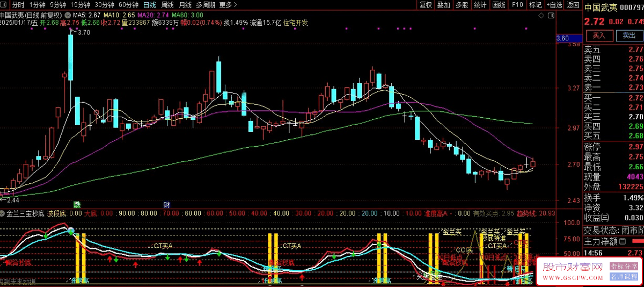This screenshot has height=287, width=644.
Task: Click +自选 to add to watchlist
Action: coord(554,5)
